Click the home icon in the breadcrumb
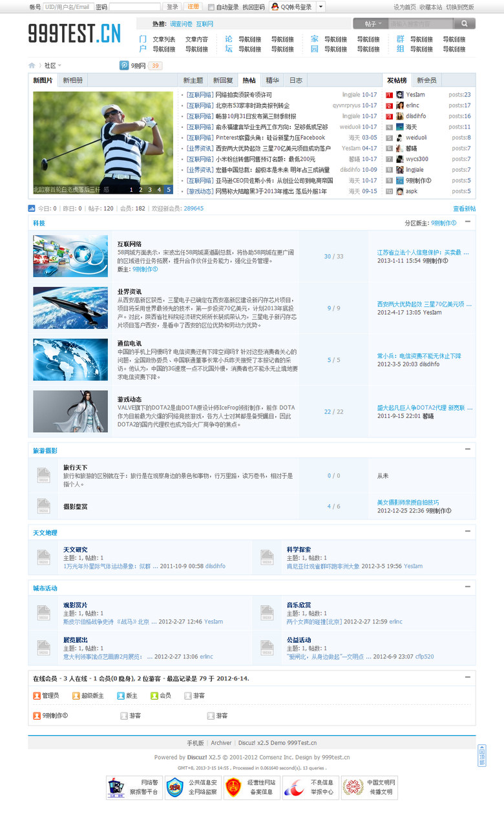504x814 pixels. click(32, 65)
